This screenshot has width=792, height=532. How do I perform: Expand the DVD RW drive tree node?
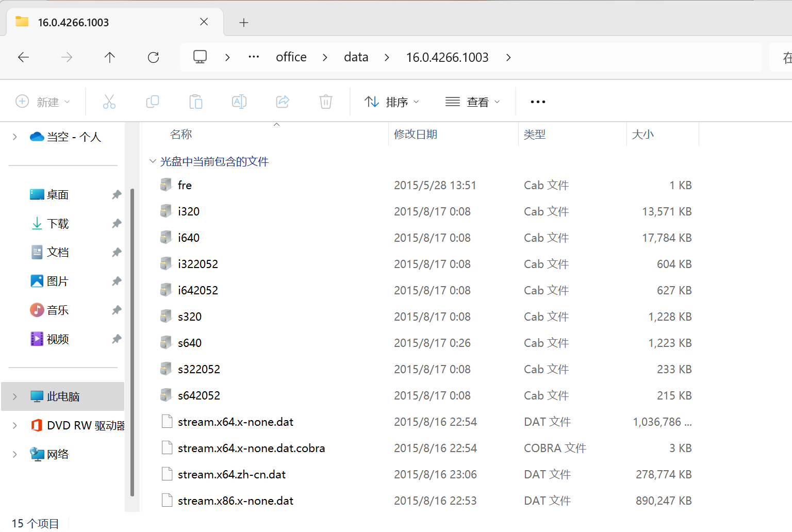[15, 425]
